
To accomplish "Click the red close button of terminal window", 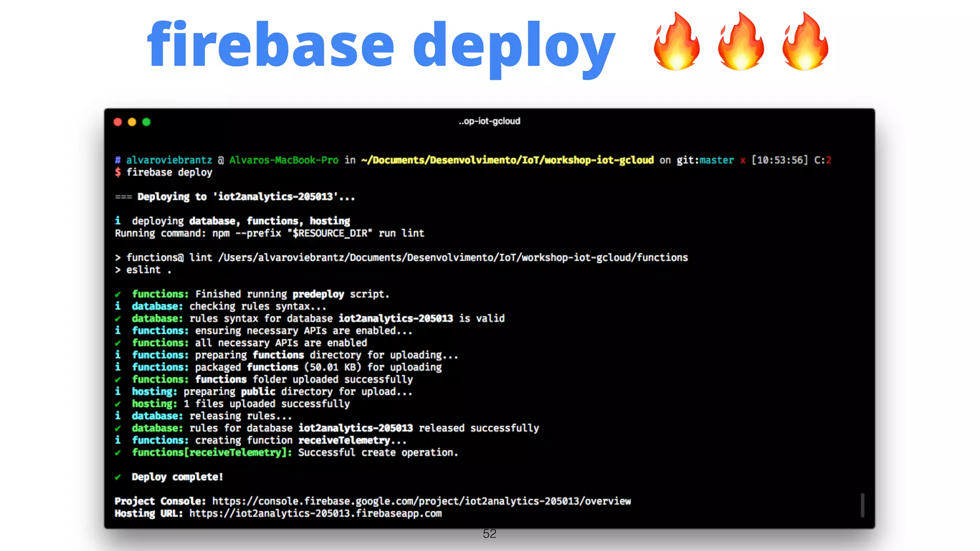I will point(118,122).
